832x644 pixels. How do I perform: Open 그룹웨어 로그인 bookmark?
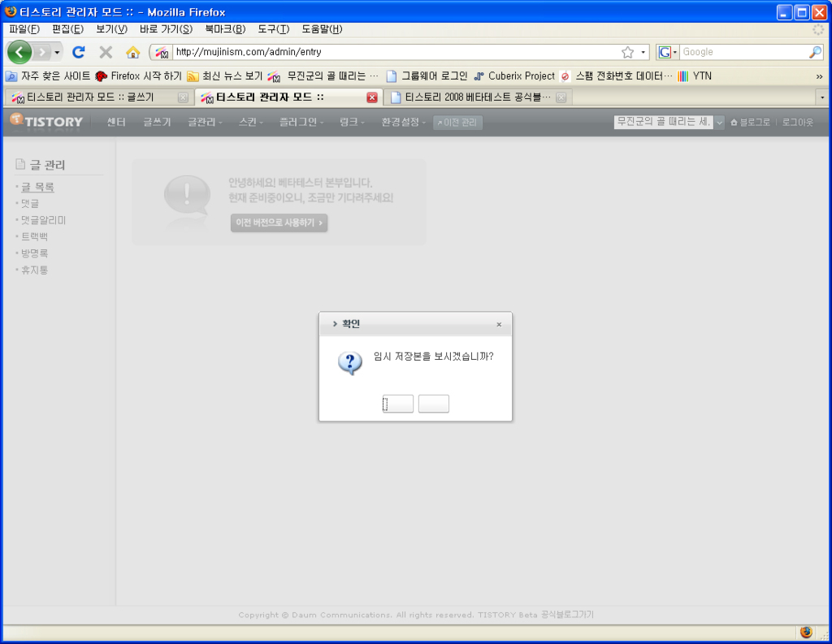(427, 76)
